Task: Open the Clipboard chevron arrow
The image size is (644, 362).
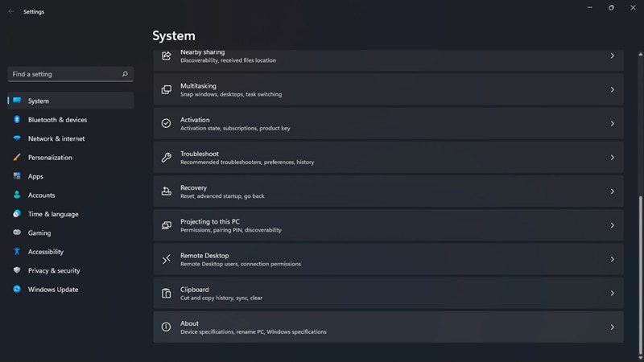Action: click(612, 293)
